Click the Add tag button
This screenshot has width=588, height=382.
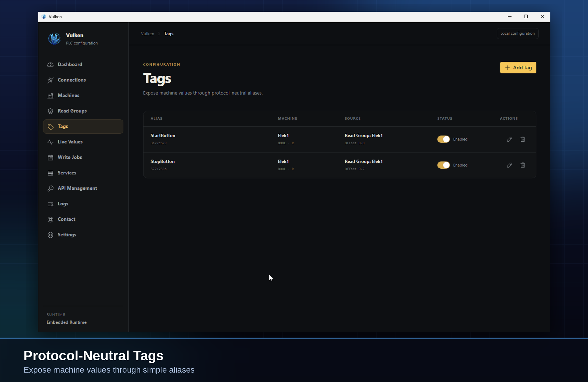coord(518,68)
